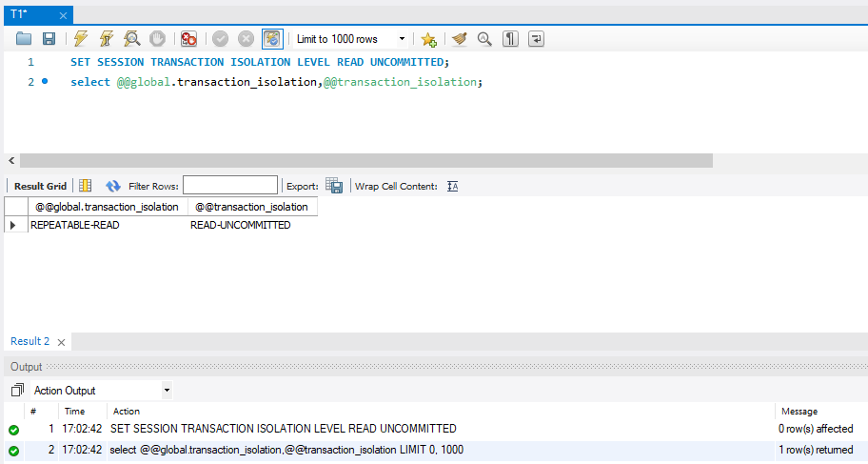Click SET SESSION statement on line 1
Viewport: 868px width, 464px height.
coord(260,62)
